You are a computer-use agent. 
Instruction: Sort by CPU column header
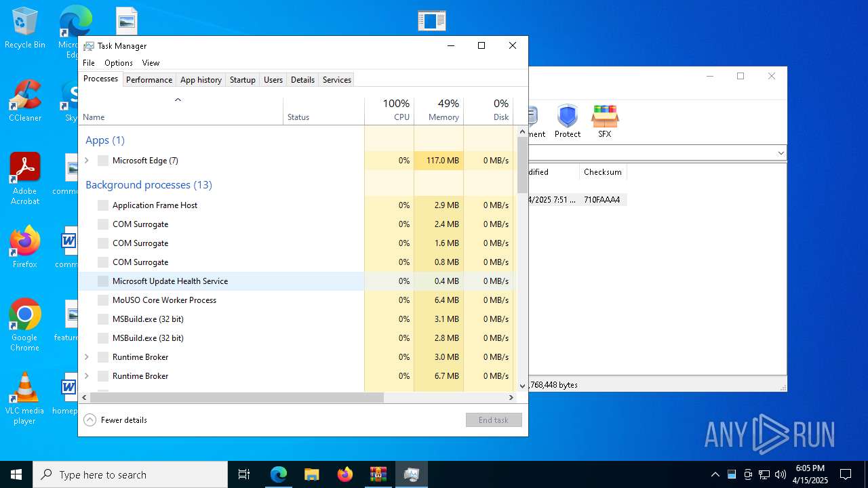pos(389,111)
